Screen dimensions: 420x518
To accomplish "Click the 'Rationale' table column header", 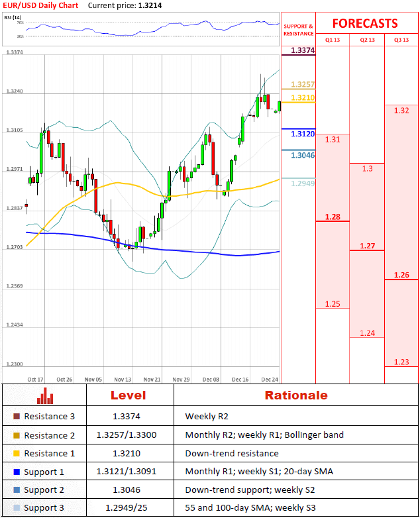I will coord(296,395).
